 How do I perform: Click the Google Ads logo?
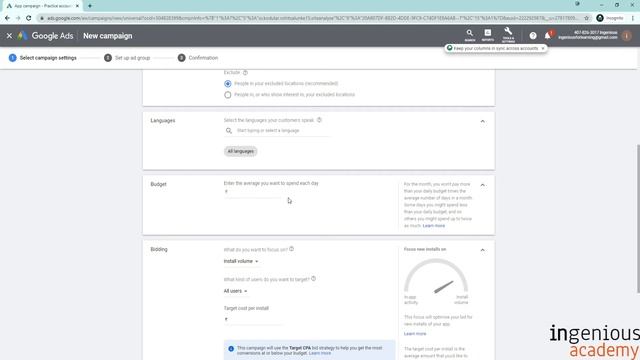(45, 36)
